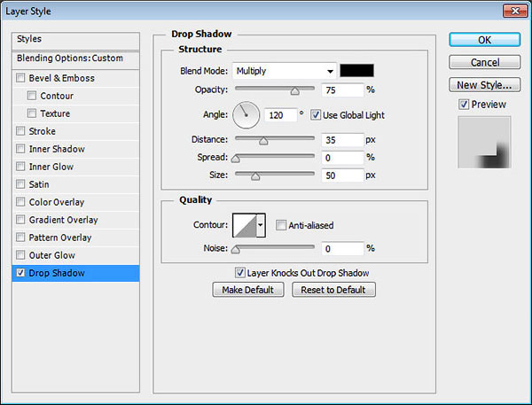The height and width of the screenshot is (405, 532).
Task: Uncheck the Drop Shadow checkbox
Action: click(20, 273)
